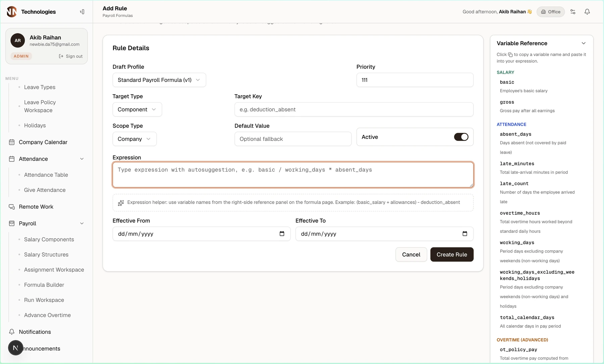The height and width of the screenshot is (364, 604).
Task: Click the newbie.da75@gmail.com email text
Action: 54,44
